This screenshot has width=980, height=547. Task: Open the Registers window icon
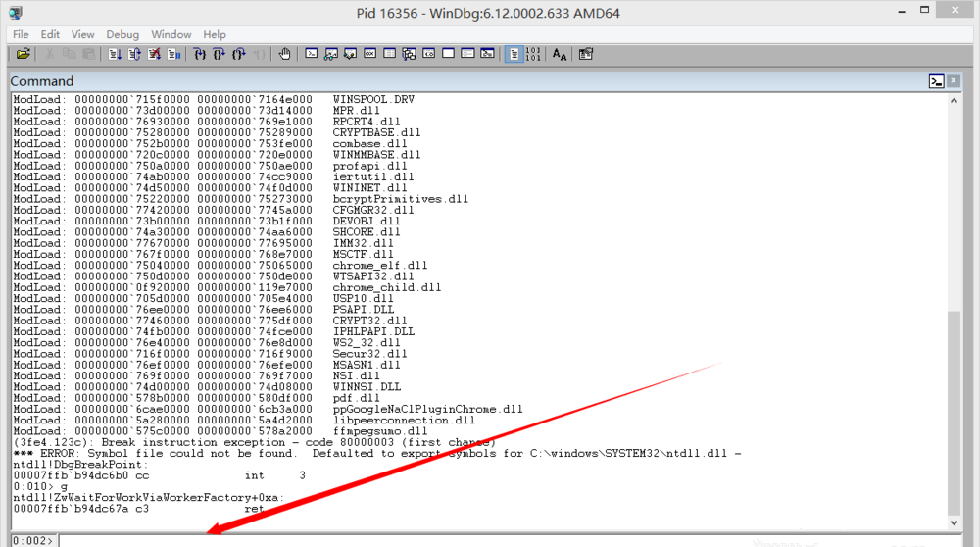click(370, 54)
